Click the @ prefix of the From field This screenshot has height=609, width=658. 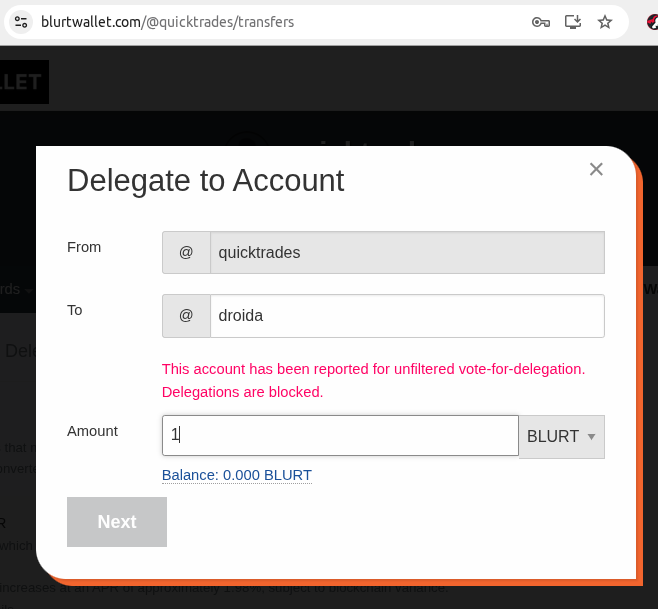pyautogui.click(x=186, y=253)
